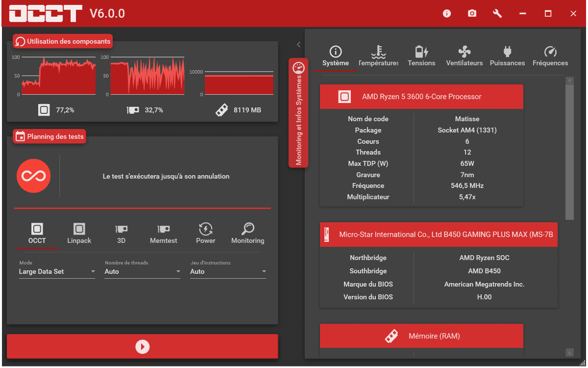
Task: Open the Système info tab
Action: [x=336, y=56]
